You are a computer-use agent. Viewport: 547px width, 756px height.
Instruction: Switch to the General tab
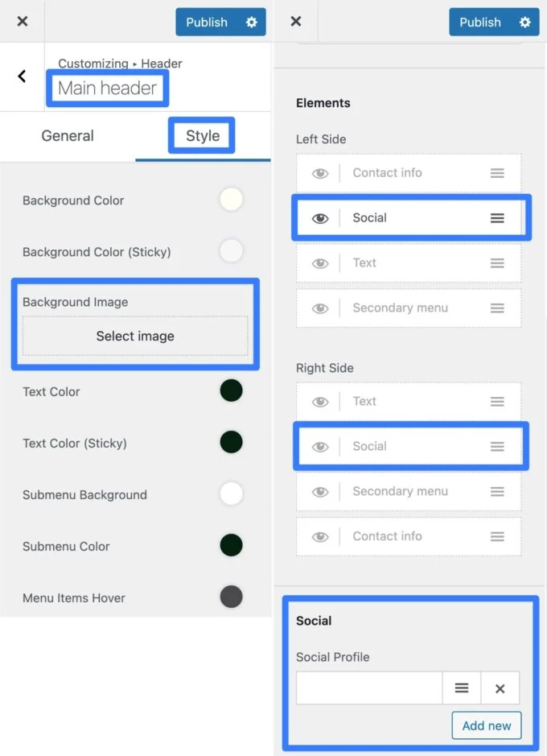pos(68,136)
